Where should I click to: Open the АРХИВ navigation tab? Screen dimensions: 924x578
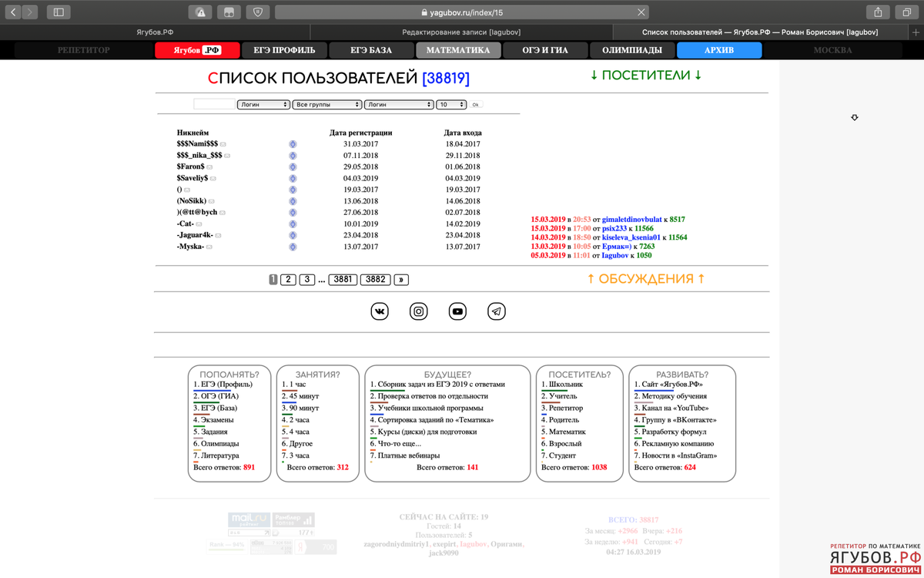coord(719,50)
